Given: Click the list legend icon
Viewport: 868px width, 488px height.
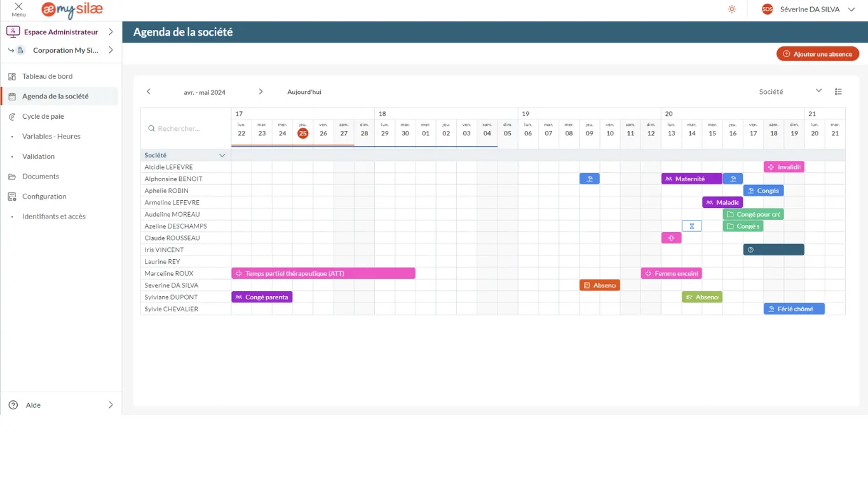Looking at the screenshot, I should point(838,91).
